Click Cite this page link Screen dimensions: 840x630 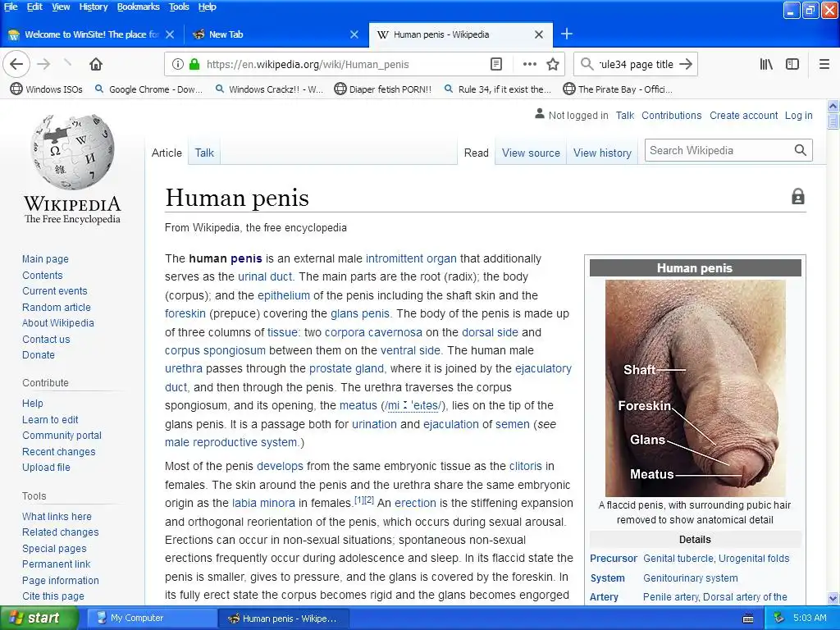53,596
